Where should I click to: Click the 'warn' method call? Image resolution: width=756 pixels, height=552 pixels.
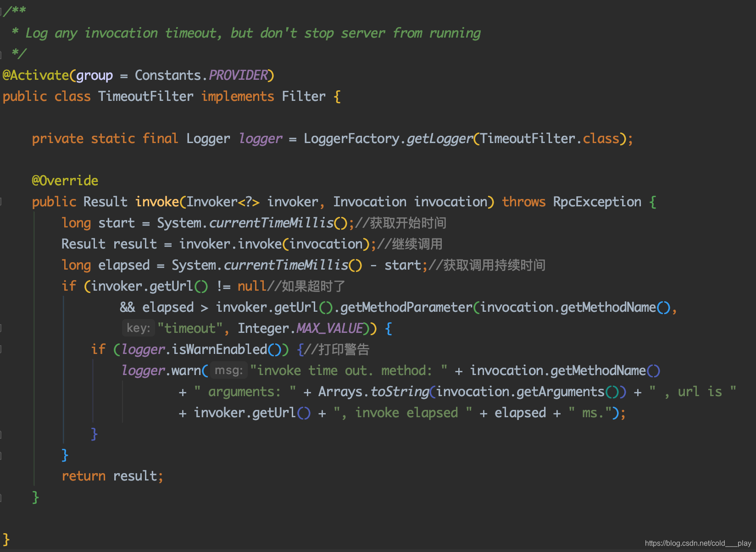click(186, 370)
